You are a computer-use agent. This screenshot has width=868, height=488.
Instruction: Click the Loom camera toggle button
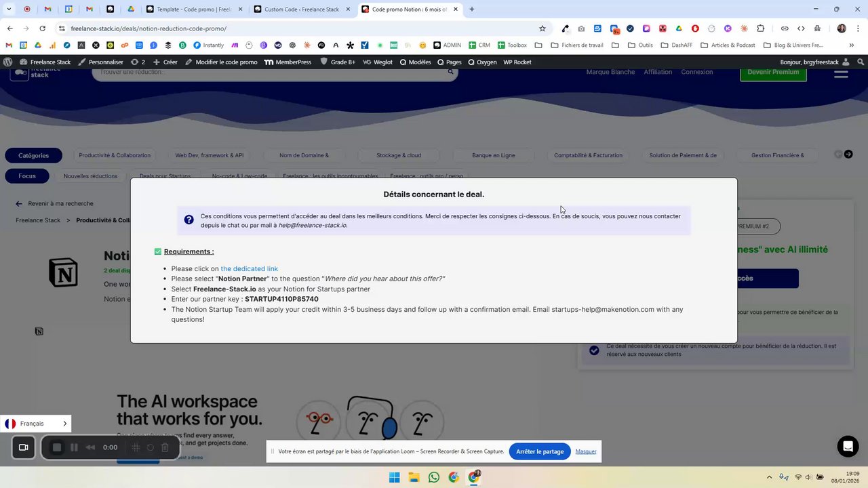coord(23,447)
